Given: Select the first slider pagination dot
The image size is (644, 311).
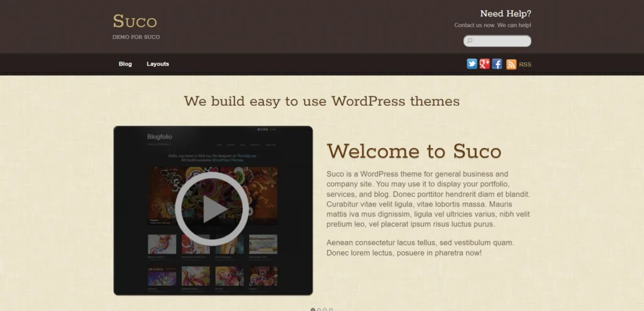Looking at the screenshot, I should pos(313,309).
